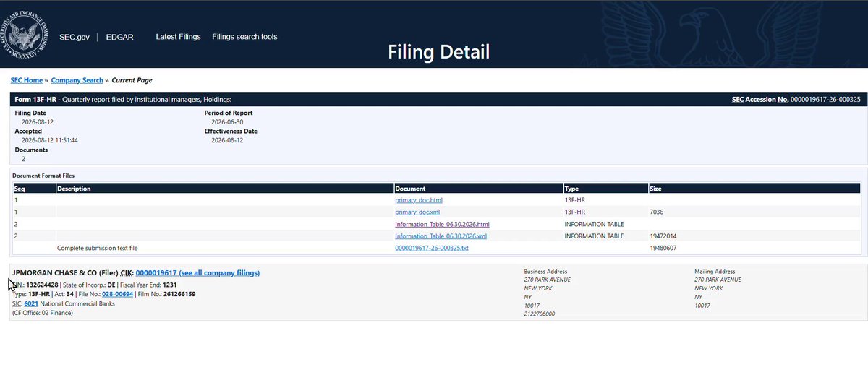Open primary_doc.html document
The height and width of the screenshot is (367, 868).
[x=419, y=199]
